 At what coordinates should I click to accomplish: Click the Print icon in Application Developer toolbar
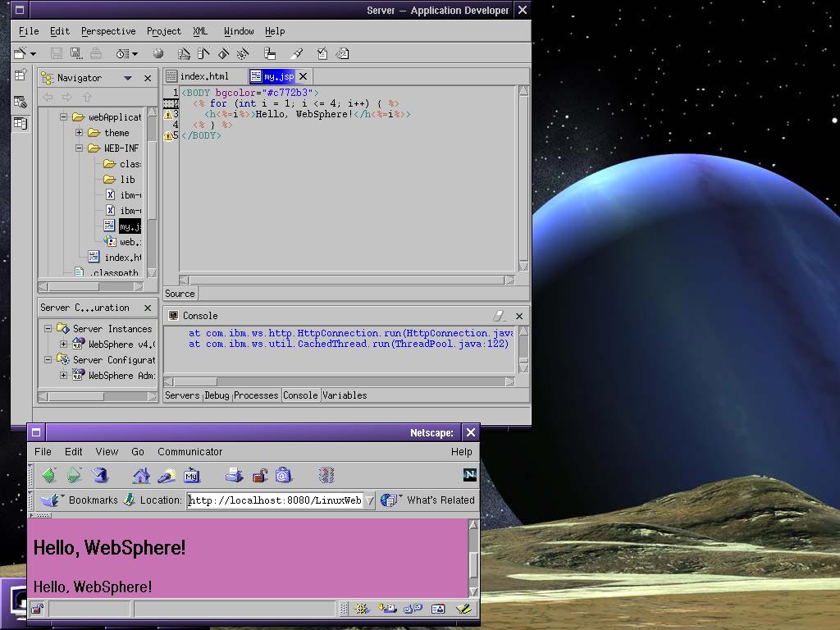(x=96, y=53)
